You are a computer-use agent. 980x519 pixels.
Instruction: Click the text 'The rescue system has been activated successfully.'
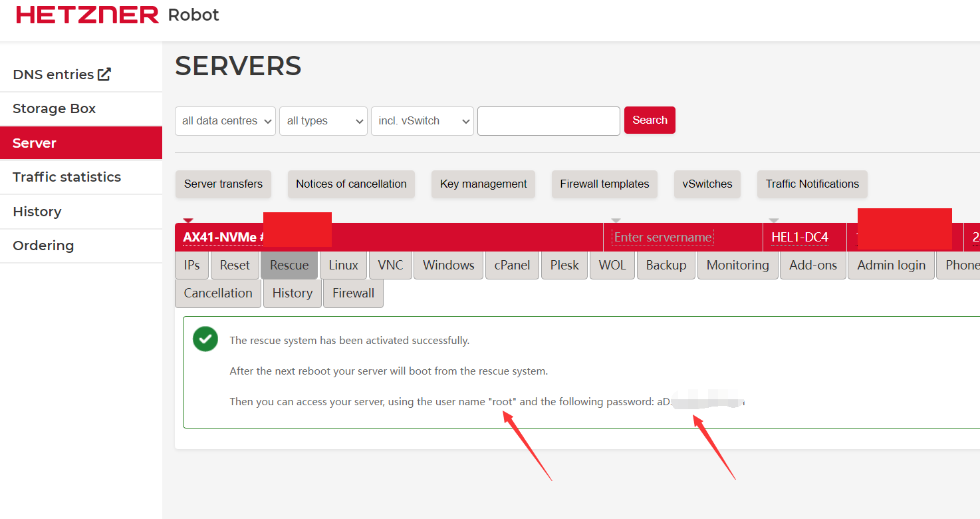point(350,340)
